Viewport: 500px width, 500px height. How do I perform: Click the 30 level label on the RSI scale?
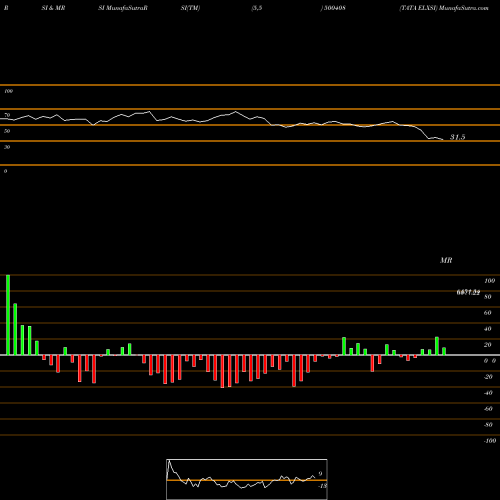click(7, 147)
